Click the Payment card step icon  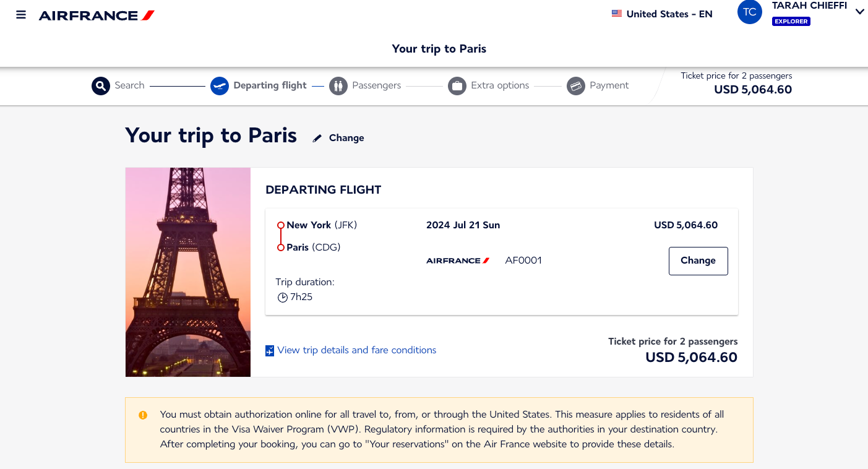pyautogui.click(x=576, y=85)
